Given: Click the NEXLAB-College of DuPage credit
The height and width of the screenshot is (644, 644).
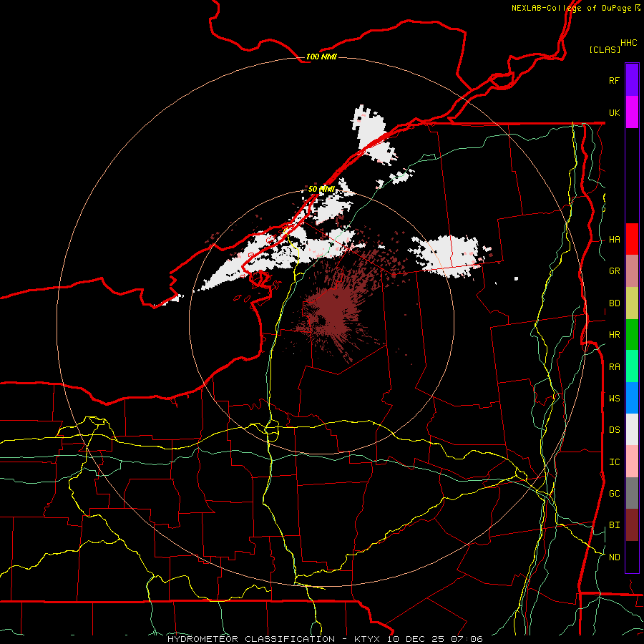Looking at the screenshot, I should click(x=571, y=8).
